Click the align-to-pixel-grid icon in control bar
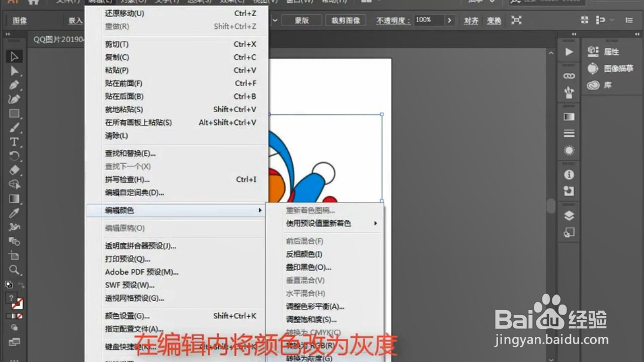The width and height of the screenshot is (644, 362). pyautogui.click(x=585, y=20)
